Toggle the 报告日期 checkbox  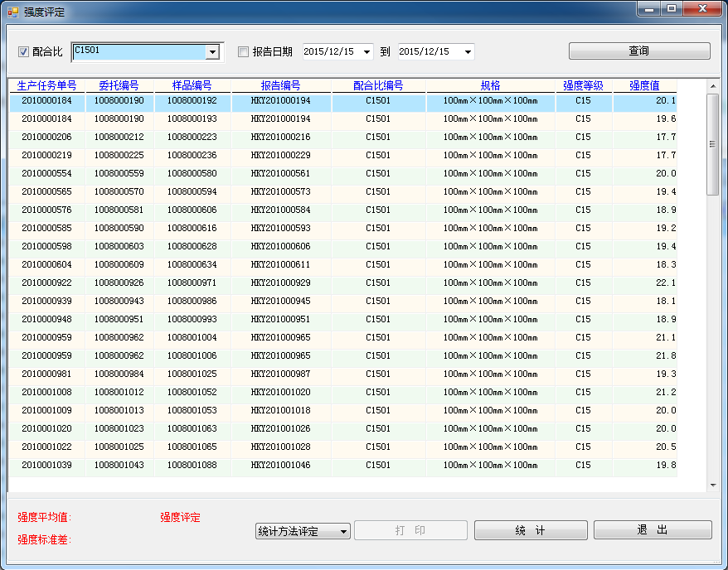tap(243, 52)
